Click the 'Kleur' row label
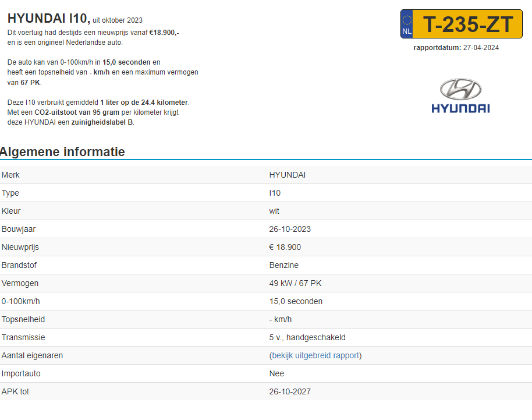The image size is (532, 420). tap(11, 211)
